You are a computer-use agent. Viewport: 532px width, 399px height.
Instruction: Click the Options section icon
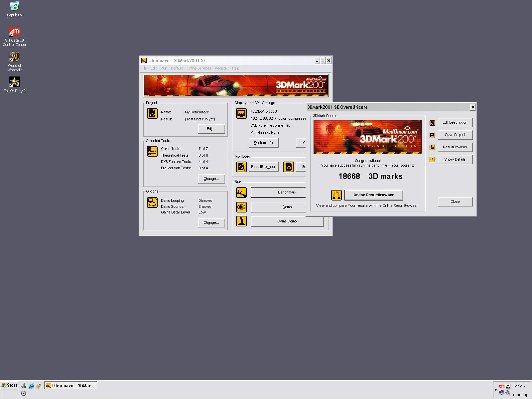pos(152,202)
